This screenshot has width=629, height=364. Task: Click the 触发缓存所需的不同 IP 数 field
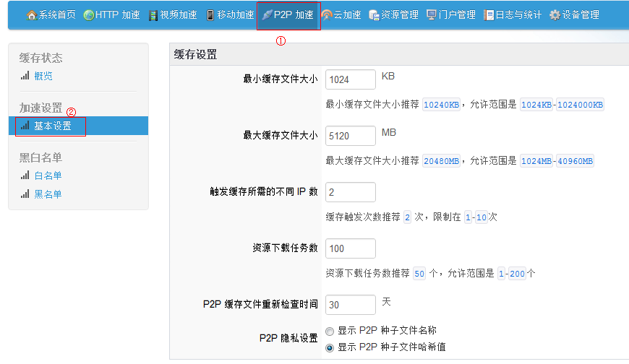(351, 192)
